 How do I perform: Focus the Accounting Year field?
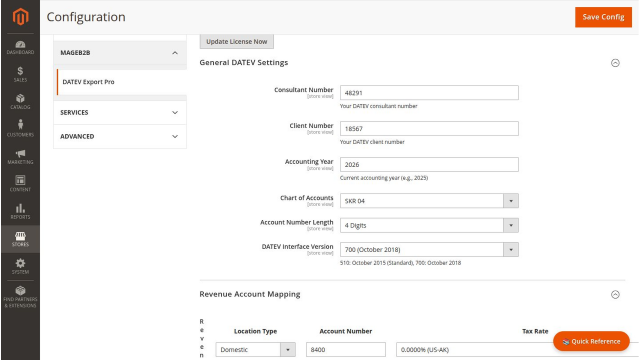[x=429, y=164]
